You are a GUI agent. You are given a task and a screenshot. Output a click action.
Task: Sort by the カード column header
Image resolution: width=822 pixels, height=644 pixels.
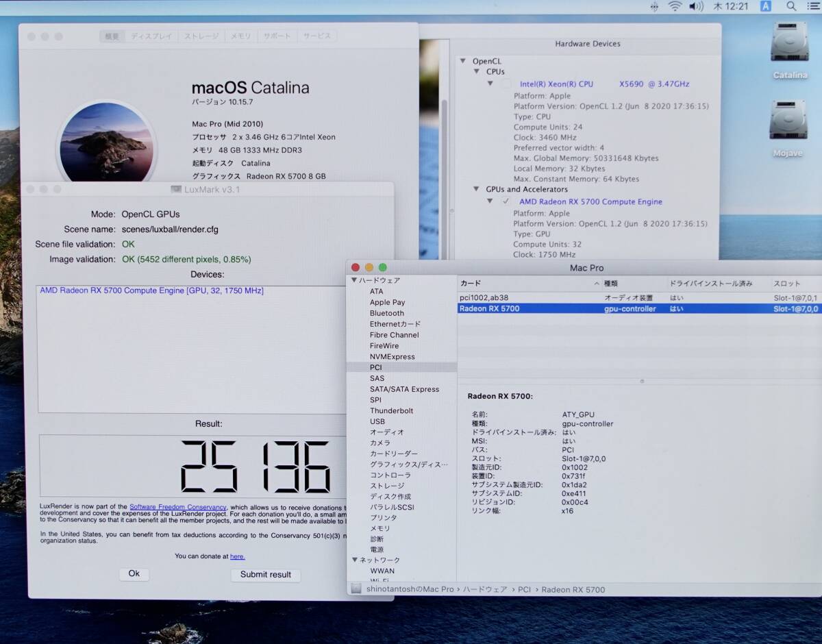coord(531,283)
